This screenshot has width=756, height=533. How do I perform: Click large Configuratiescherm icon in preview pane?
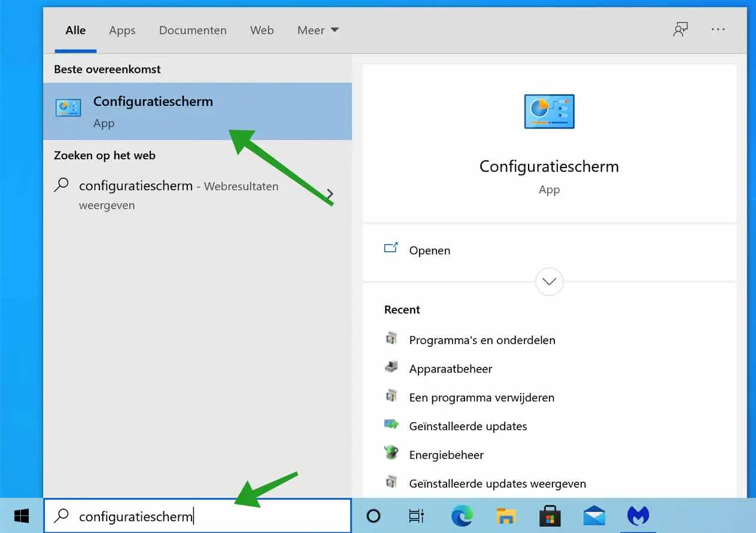pyautogui.click(x=549, y=111)
